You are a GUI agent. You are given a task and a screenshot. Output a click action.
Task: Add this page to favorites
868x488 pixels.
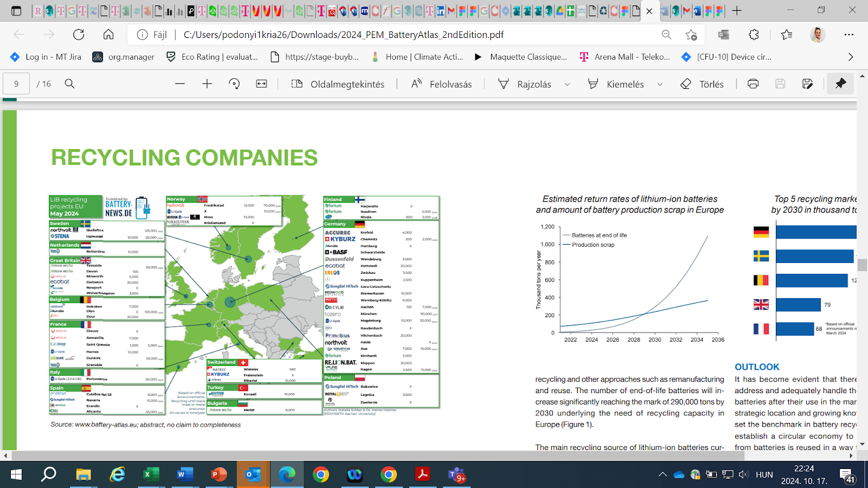pyautogui.click(x=691, y=35)
